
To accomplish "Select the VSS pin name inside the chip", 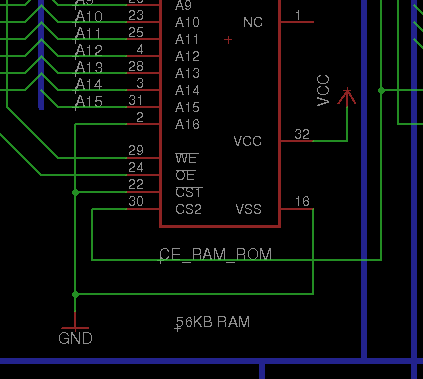I will (x=248, y=209).
